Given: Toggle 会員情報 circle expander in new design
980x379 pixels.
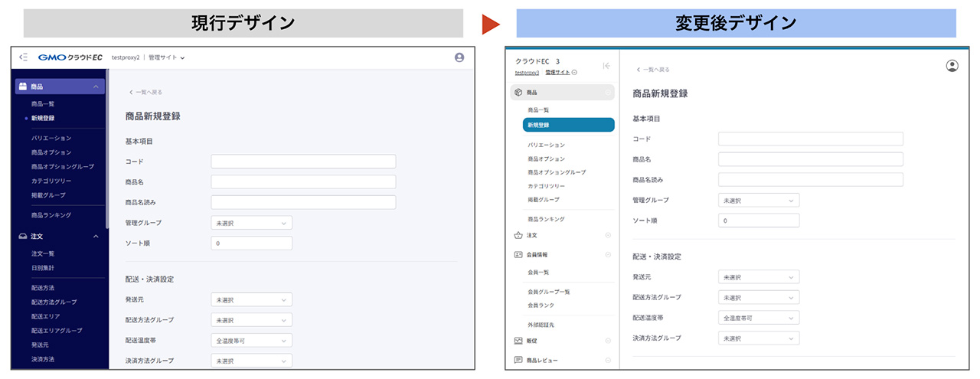Looking at the screenshot, I should point(608,254).
